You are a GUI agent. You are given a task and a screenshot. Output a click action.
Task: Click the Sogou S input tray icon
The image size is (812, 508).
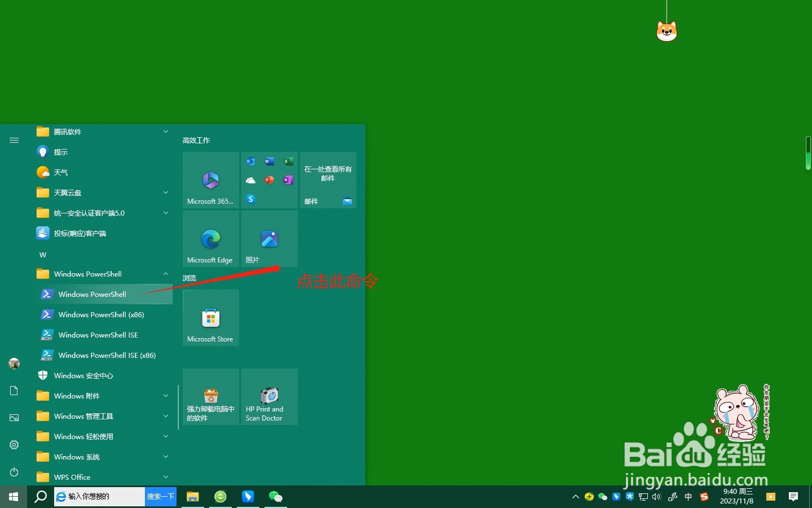[x=704, y=497]
